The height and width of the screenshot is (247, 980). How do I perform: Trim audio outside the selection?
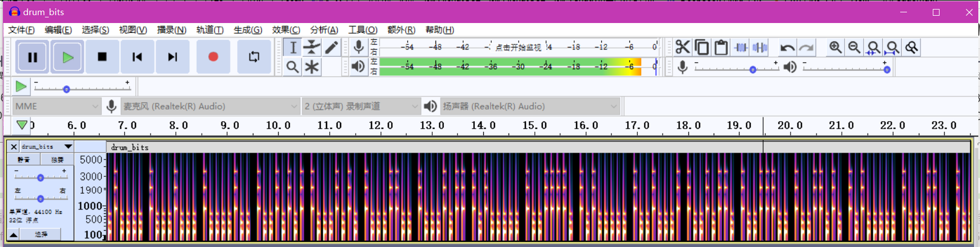741,47
